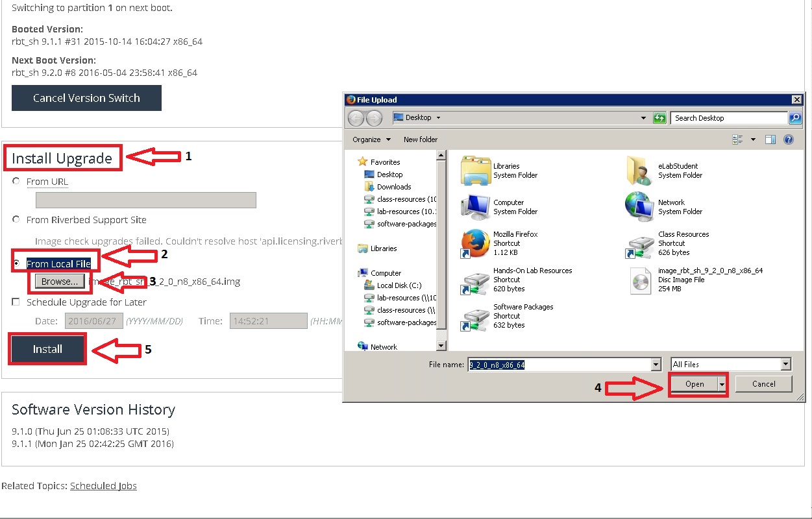Select the image_rbt_sh_9_2_0_n8_x86_64 disc image file

coord(640,280)
